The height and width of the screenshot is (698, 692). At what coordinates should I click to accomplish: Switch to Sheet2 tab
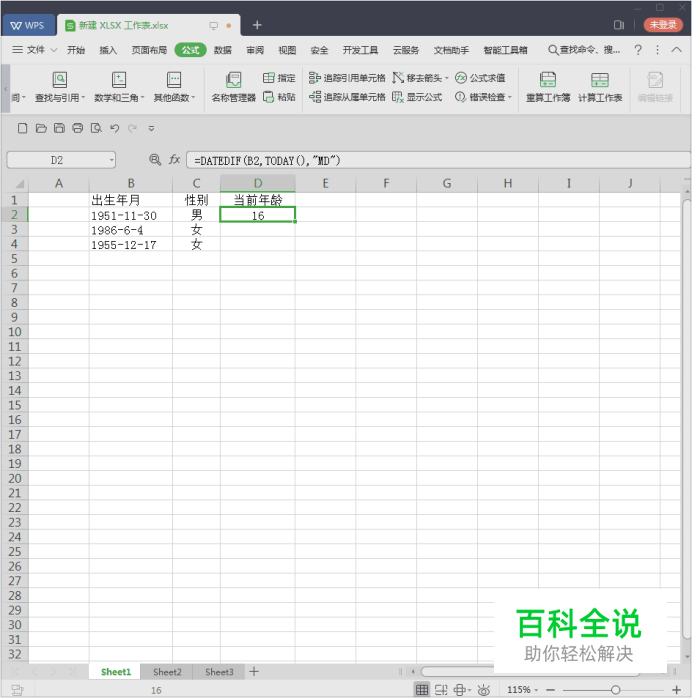(167, 672)
